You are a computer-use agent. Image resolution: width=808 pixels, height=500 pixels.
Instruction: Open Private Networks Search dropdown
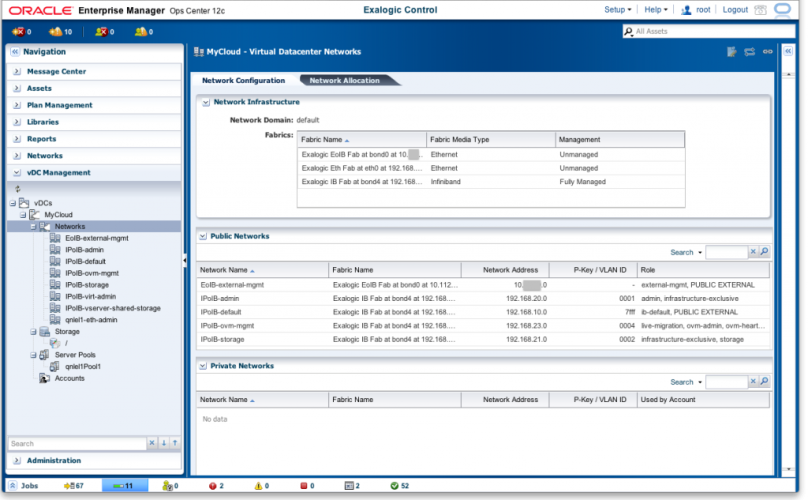pos(686,382)
